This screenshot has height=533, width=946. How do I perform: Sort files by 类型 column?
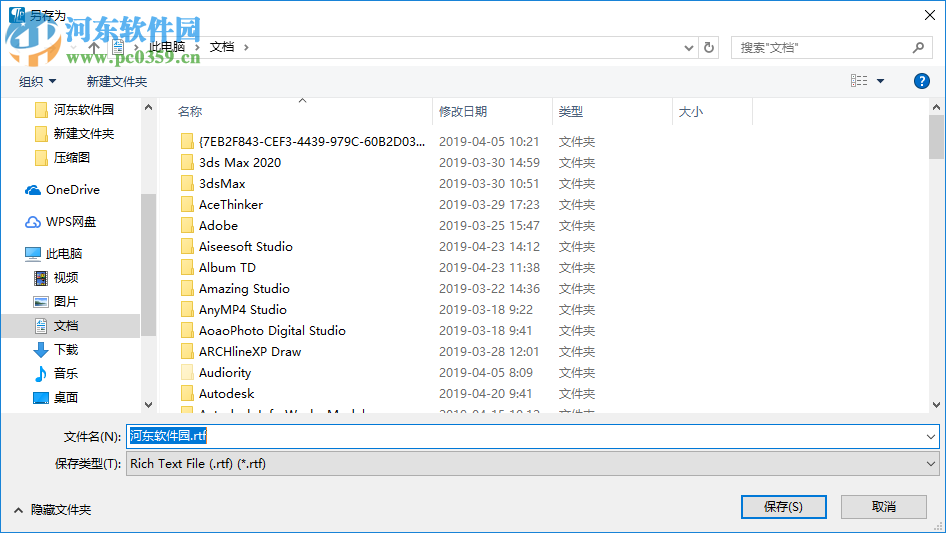click(571, 112)
